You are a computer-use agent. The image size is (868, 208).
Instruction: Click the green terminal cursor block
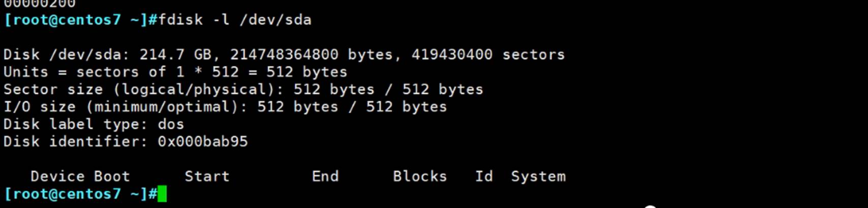pos(162,194)
